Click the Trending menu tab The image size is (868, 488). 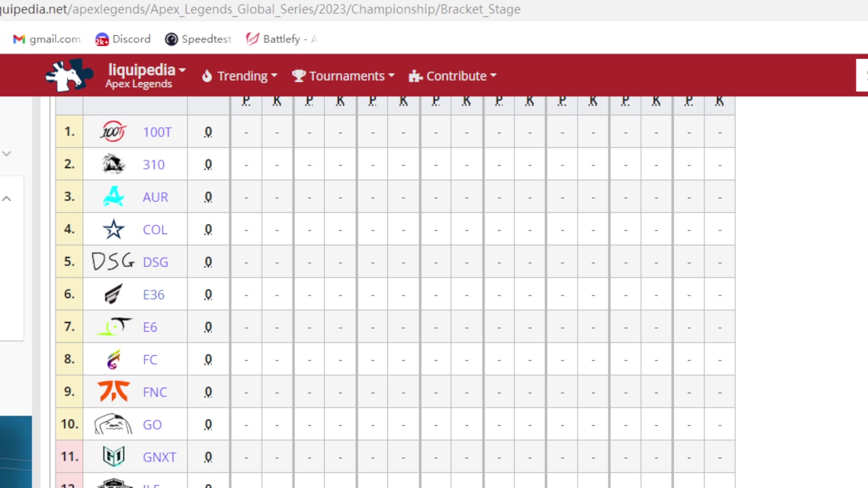tap(238, 75)
